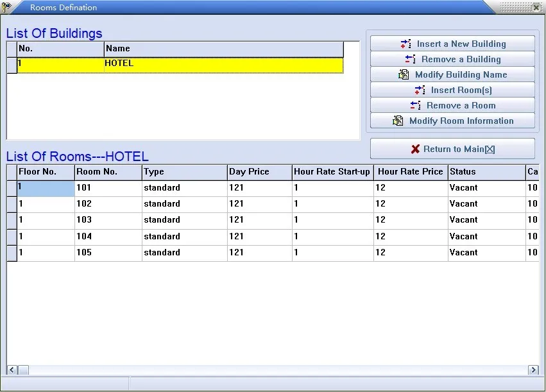Click the Modify Room Information icon
The image size is (546, 392).
coord(397,121)
